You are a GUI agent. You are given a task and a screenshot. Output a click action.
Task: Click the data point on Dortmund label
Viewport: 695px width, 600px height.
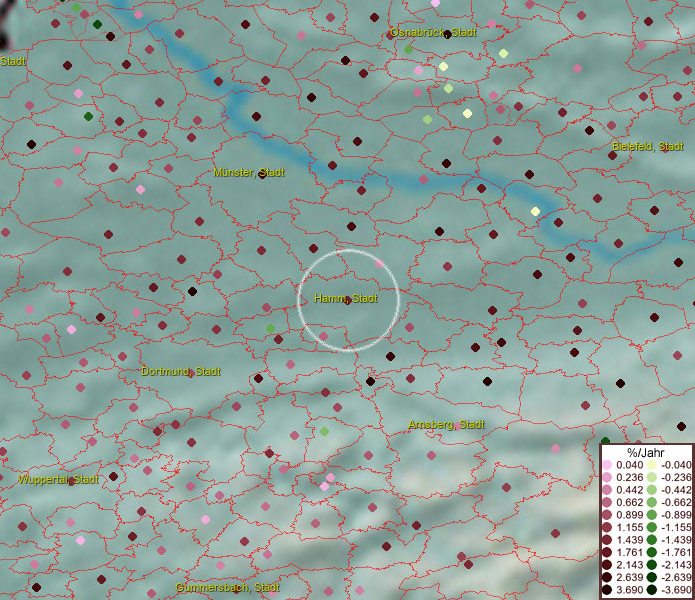[x=191, y=374]
